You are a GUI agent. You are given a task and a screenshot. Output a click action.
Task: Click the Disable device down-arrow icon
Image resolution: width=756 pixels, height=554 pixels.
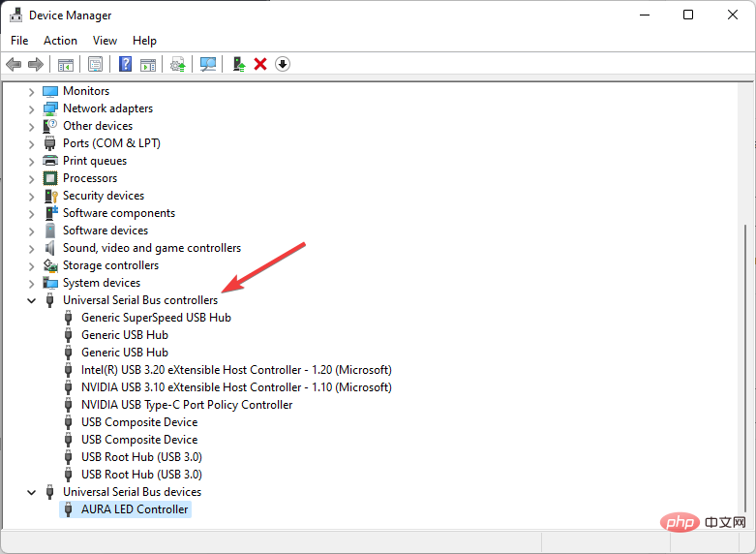[x=283, y=64]
